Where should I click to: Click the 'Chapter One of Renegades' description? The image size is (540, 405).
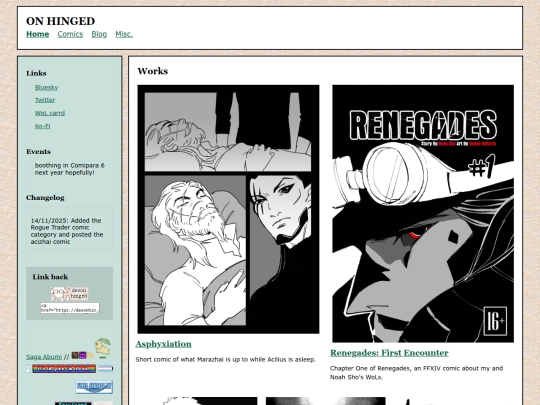click(x=417, y=373)
